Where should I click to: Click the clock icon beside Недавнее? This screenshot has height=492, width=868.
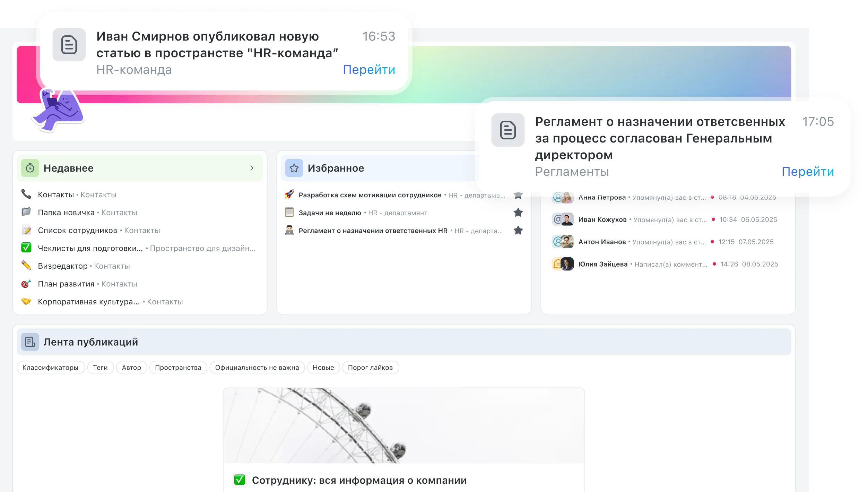click(x=30, y=168)
